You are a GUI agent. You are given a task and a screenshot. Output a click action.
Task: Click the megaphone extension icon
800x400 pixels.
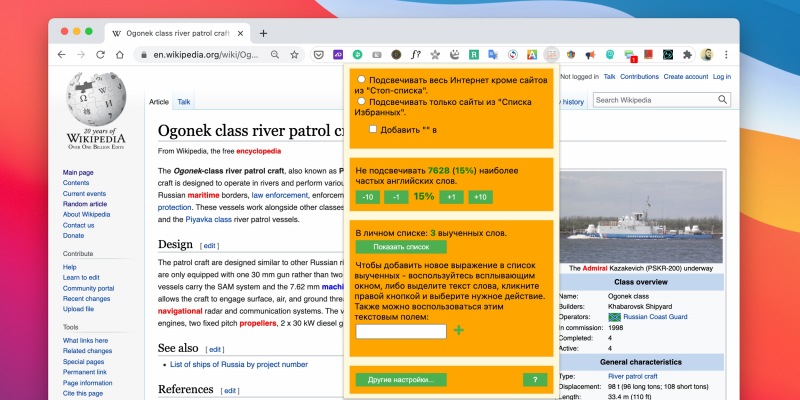[x=590, y=55]
